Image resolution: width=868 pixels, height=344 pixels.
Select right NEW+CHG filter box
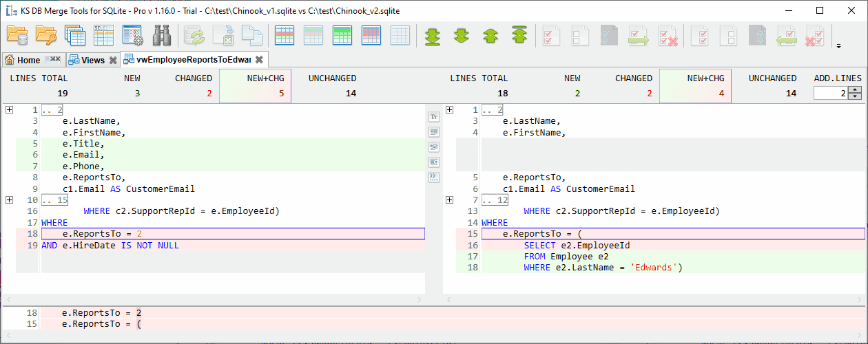click(x=695, y=86)
